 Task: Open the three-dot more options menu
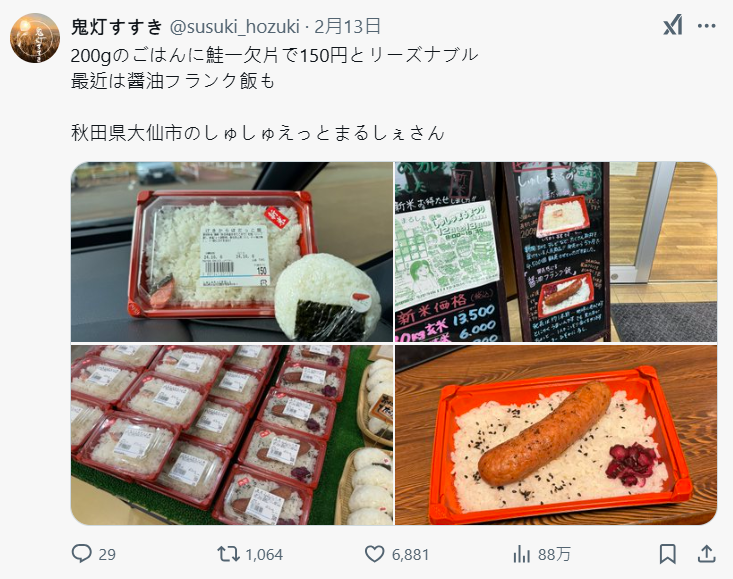[x=706, y=26]
